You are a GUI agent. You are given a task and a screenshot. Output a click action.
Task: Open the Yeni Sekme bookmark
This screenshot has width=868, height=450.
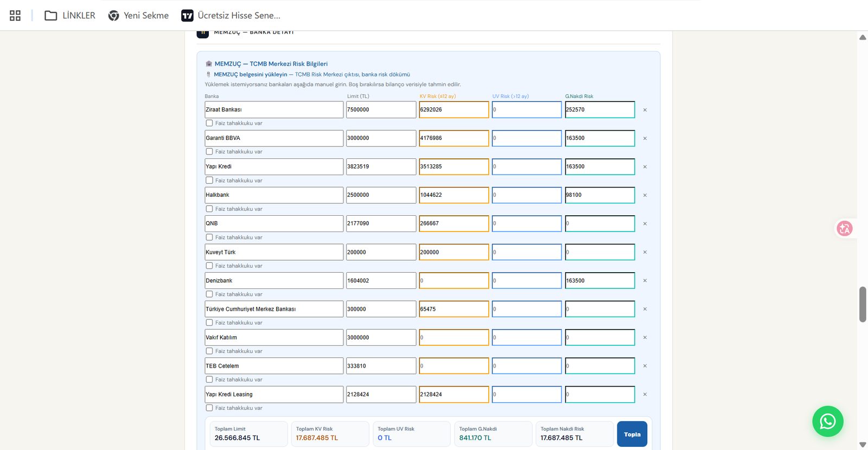138,16
